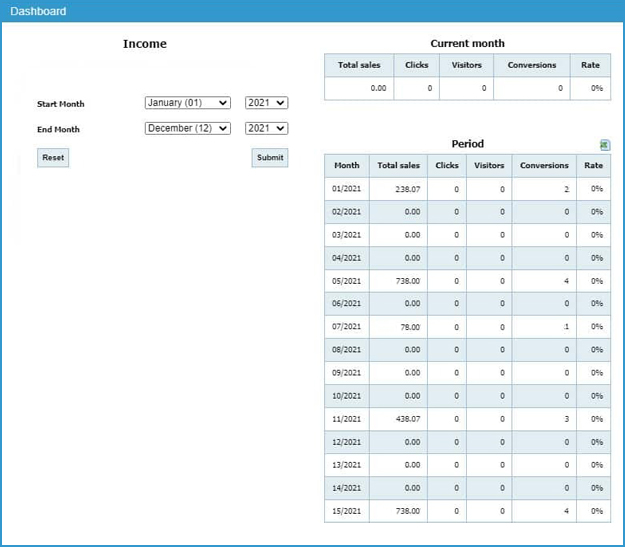Click the 238.07 total sales value
Viewport: 625px width, 547px height.
click(x=407, y=189)
